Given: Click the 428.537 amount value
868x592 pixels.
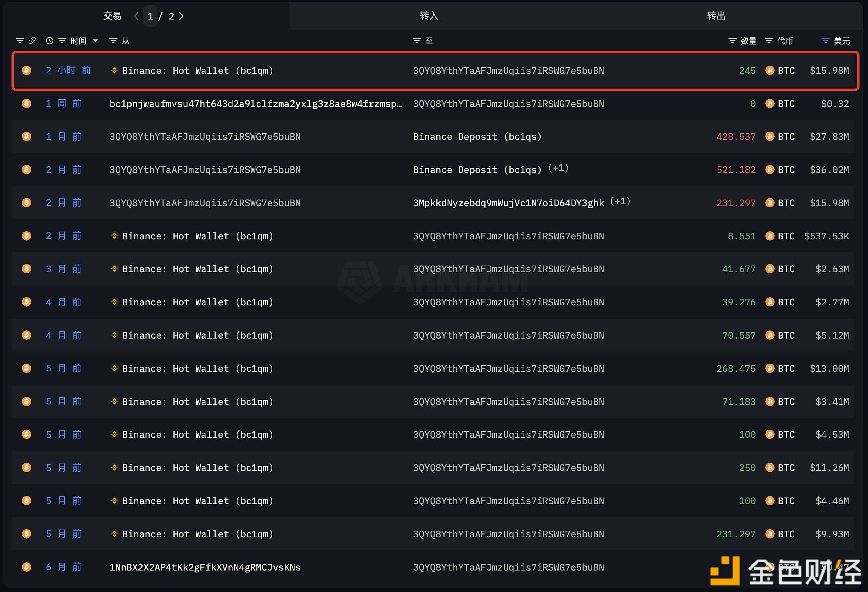Looking at the screenshot, I should pos(736,137).
